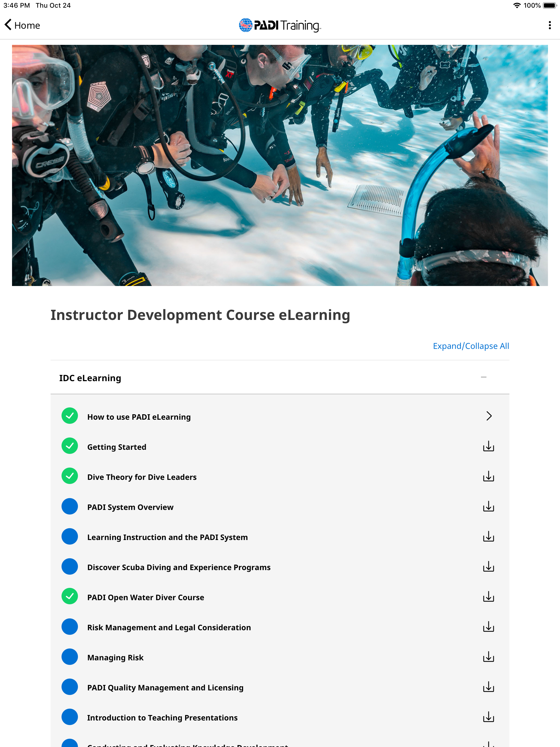560x747 pixels.
Task: Open Risk Management and Legal Consideration
Action: [x=169, y=628]
